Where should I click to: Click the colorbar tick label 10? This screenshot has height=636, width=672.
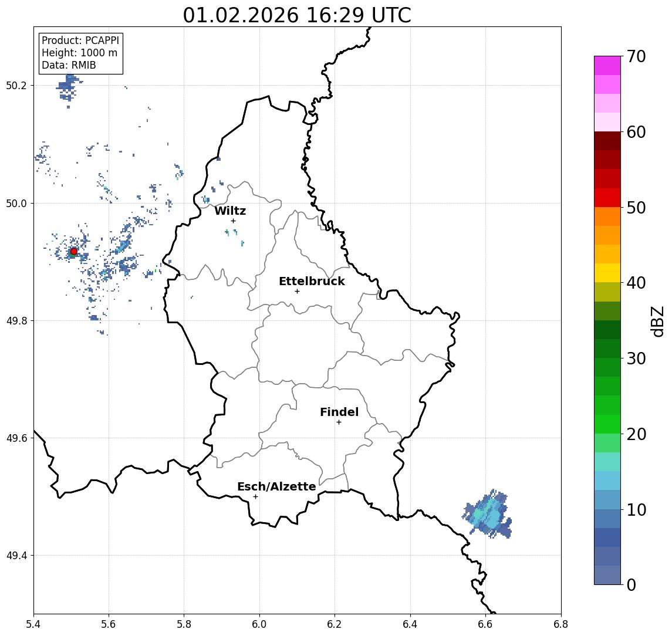pyautogui.click(x=636, y=510)
